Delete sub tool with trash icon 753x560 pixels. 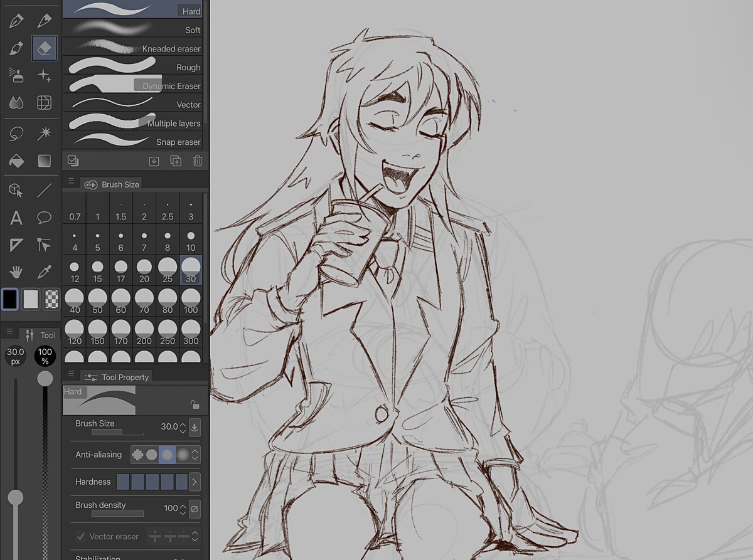click(x=197, y=161)
